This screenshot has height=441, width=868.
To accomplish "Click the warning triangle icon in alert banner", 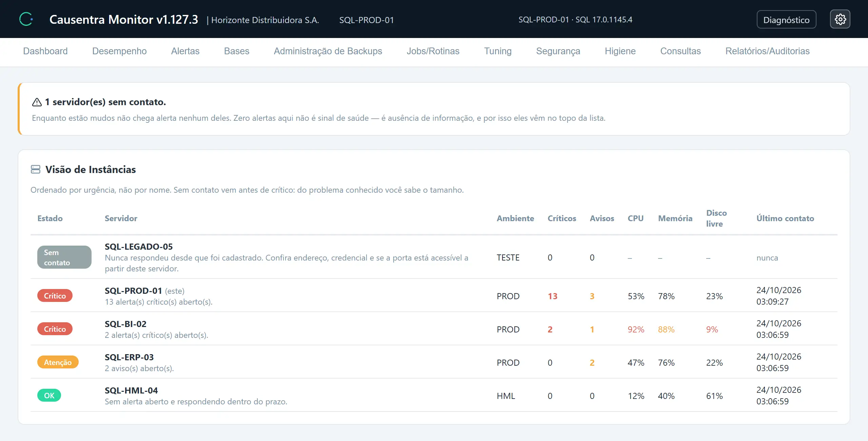I will coord(37,102).
